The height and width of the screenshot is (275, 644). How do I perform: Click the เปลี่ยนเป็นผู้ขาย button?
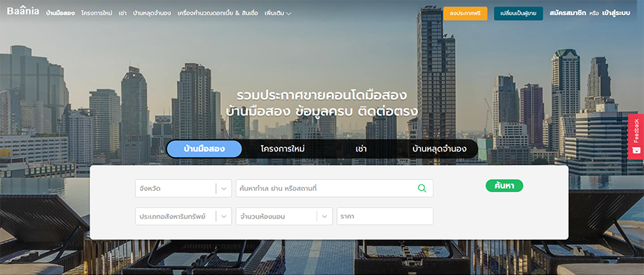[x=518, y=14]
